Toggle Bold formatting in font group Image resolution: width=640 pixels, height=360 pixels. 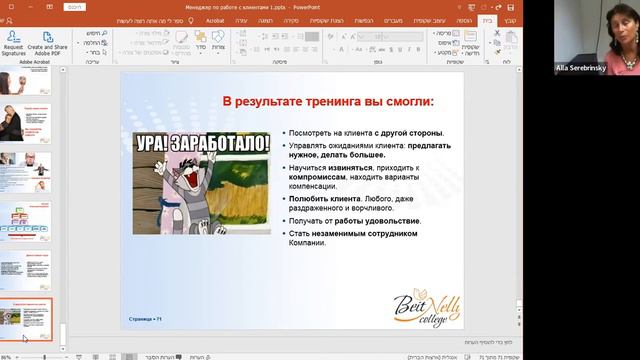pos(418,49)
